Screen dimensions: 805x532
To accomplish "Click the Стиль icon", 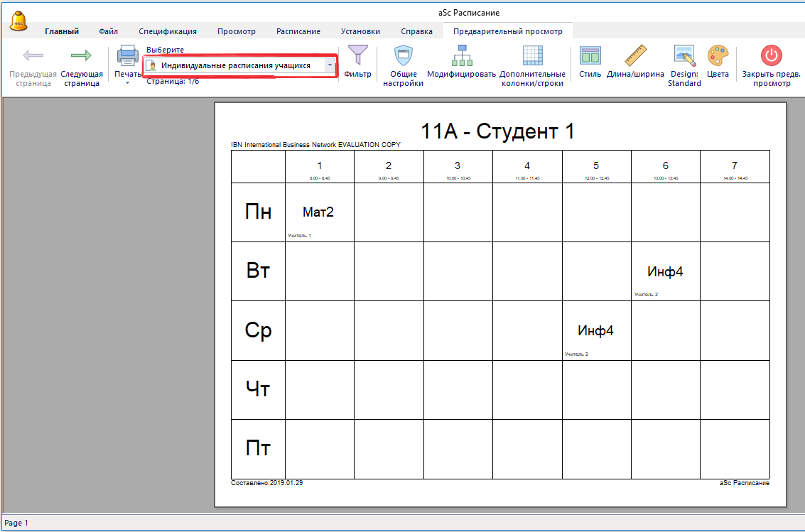I will [x=590, y=57].
